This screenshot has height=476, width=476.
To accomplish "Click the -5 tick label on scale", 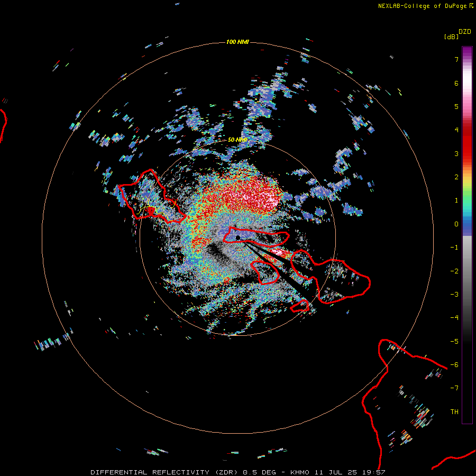I will [x=454, y=342].
